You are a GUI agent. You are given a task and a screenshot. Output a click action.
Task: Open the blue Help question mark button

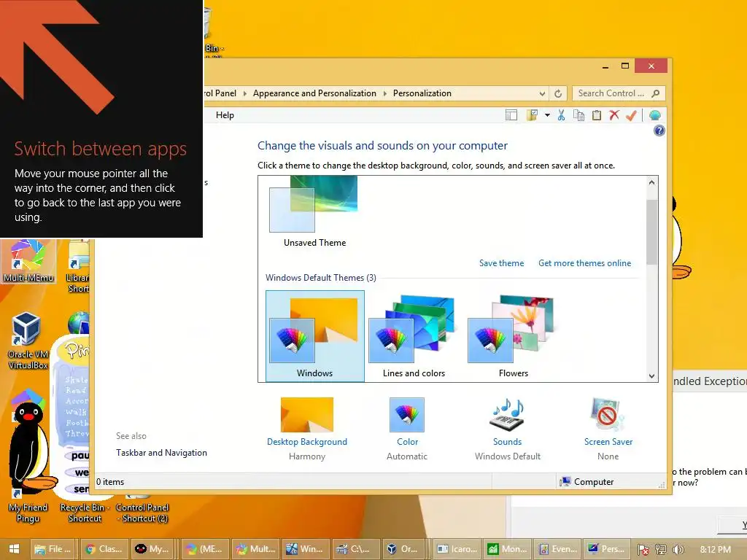pos(659,131)
